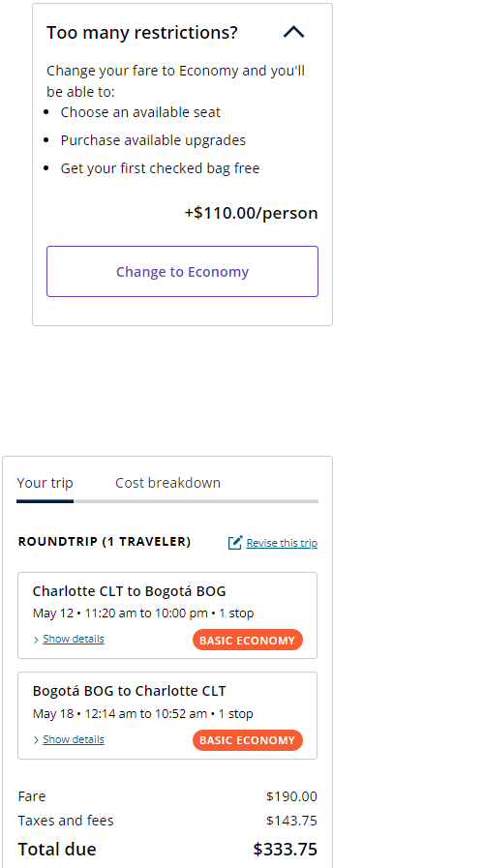Click the Revise this trip link
Viewport: 484px width, 868px height.
pyautogui.click(x=282, y=543)
